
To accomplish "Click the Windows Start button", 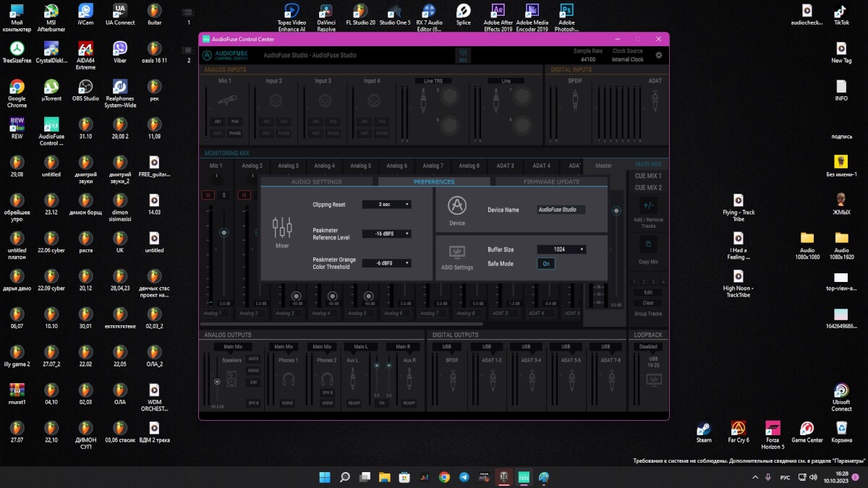I will point(325,477).
